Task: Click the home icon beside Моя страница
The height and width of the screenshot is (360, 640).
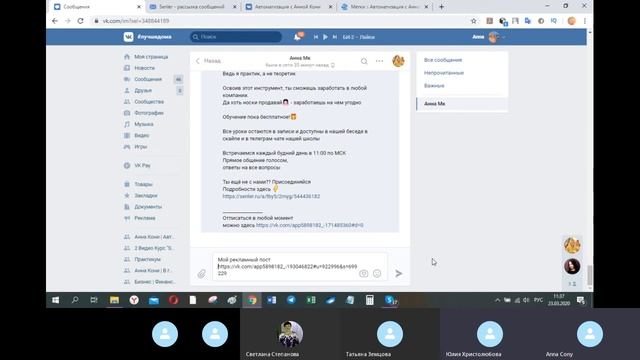Action: pyautogui.click(x=127, y=57)
